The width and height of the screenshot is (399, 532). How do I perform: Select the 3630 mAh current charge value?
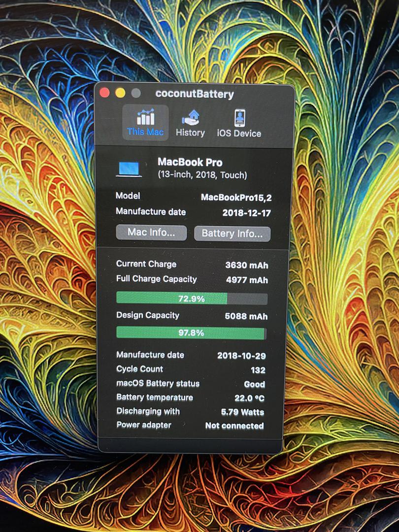[247, 265]
